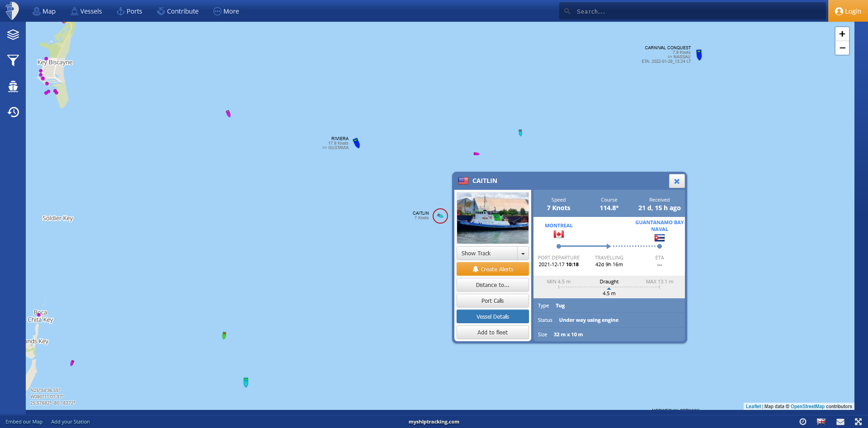The width and height of the screenshot is (868, 428).
Task: Open the history clock sidebar icon
Action: pos(13,112)
